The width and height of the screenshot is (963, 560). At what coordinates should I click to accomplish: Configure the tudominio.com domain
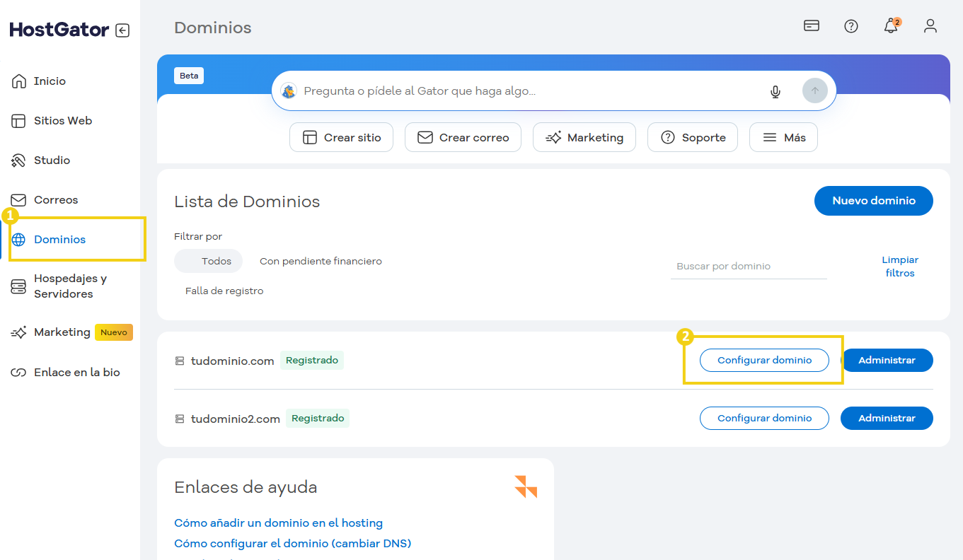click(764, 360)
